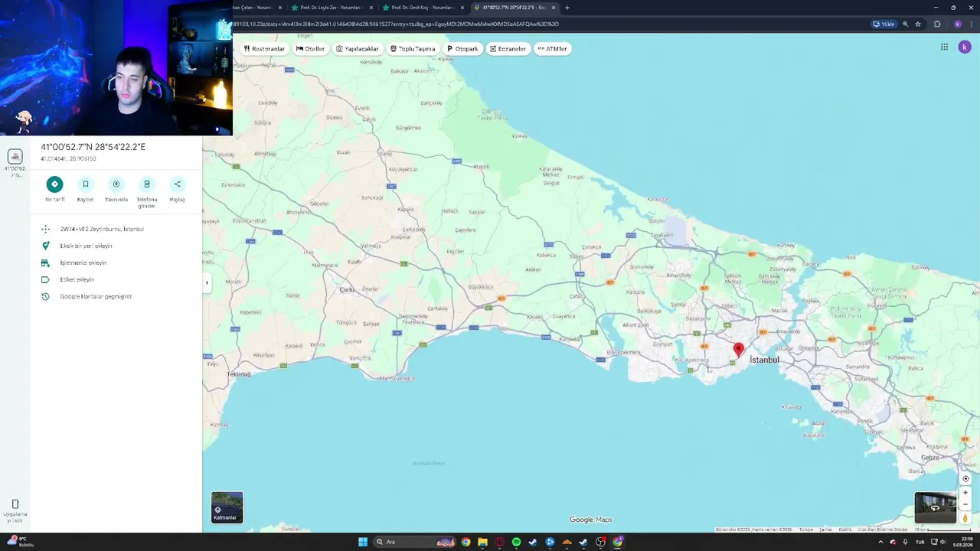Image resolution: width=980 pixels, height=551 pixels.
Task: Click the red location pin on the map
Action: 738,350
